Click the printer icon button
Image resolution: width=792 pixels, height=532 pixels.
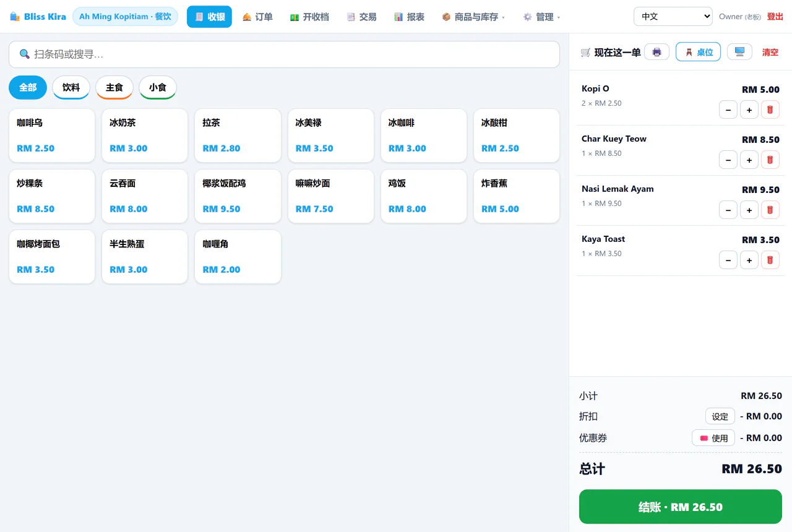click(x=656, y=52)
